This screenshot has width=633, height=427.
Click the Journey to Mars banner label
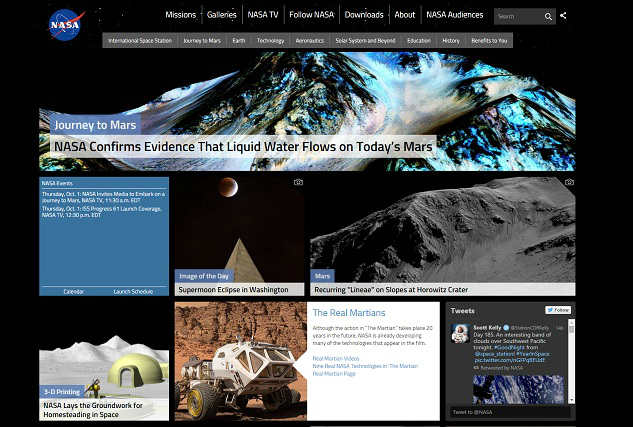[95, 125]
